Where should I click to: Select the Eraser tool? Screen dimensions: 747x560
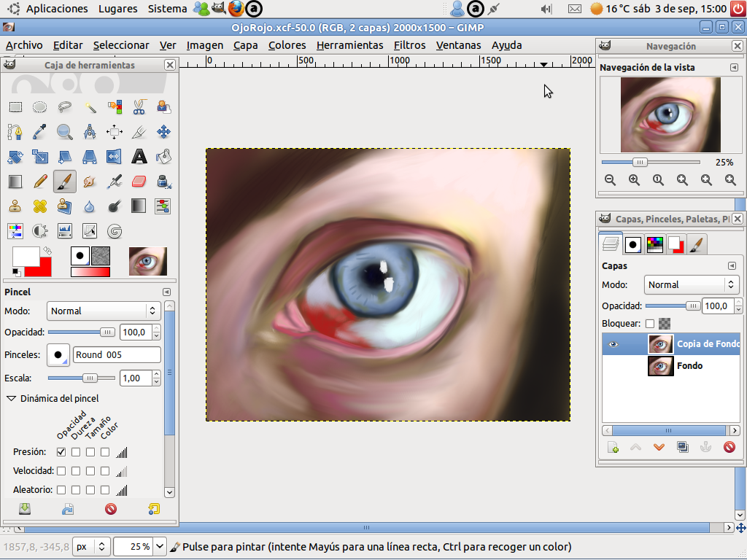click(139, 181)
